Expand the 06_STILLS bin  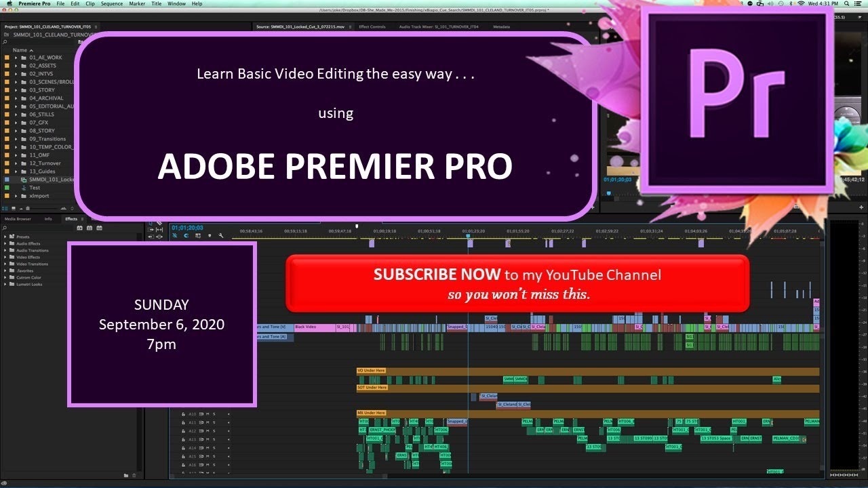click(16, 115)
